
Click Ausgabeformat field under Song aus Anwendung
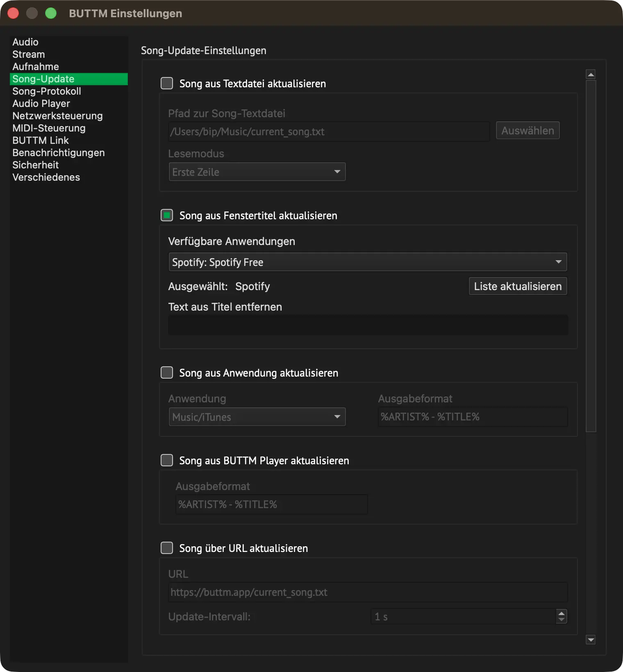(473, 417)
